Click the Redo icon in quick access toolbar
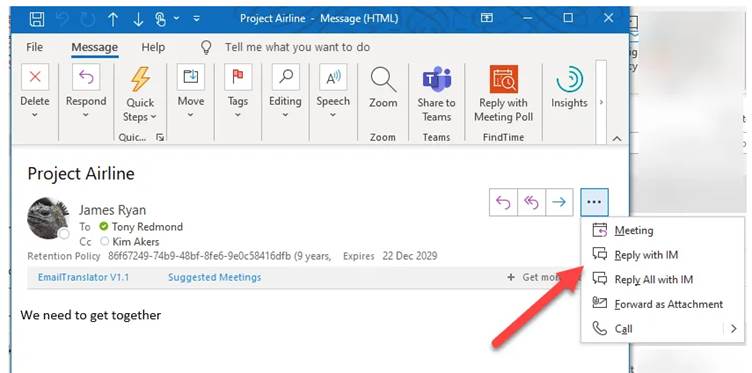 tap(87, 19)
